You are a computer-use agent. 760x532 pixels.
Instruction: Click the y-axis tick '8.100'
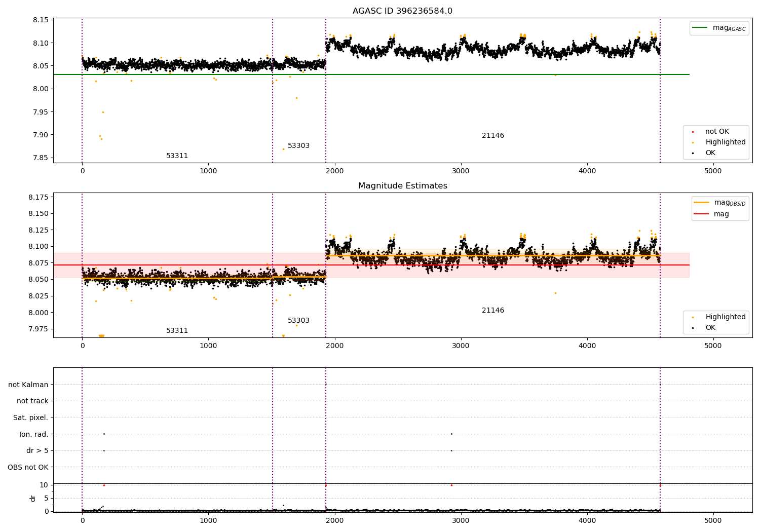[39, 247]
